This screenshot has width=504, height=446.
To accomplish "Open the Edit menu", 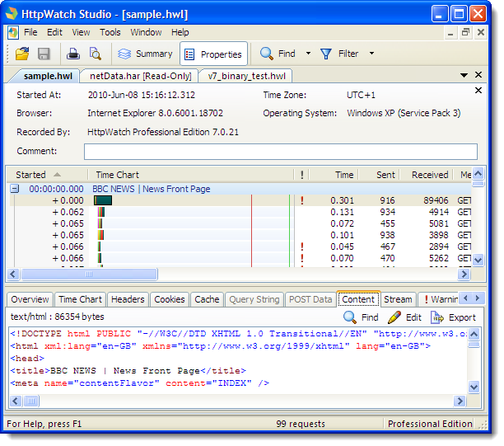I will point(54,32).
